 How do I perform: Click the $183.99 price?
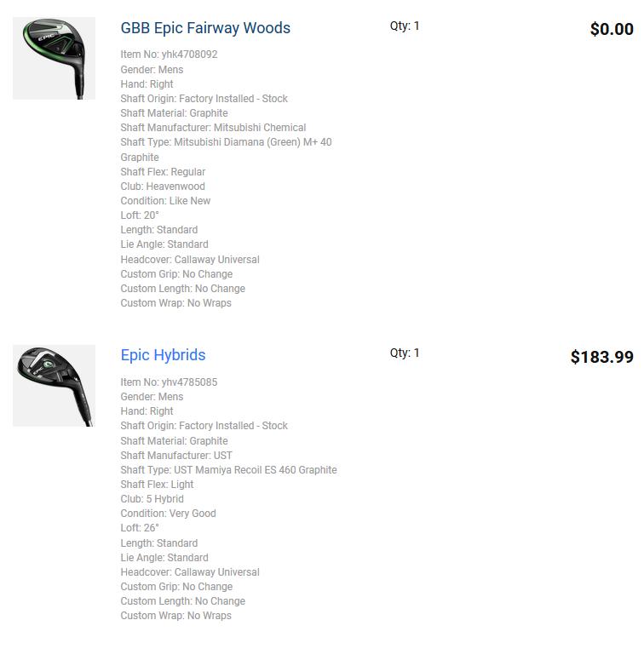(601, 357)
